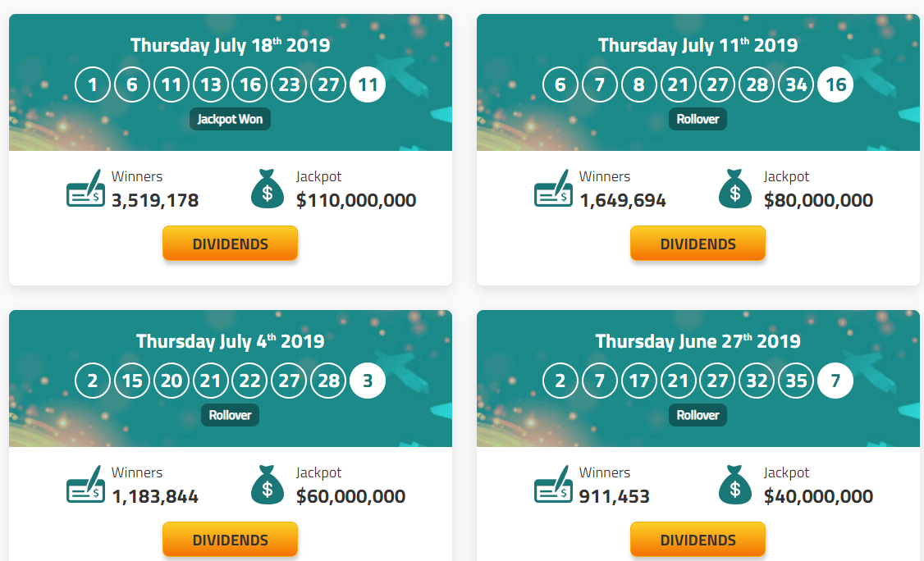The width and height of the screenshot is (924, 561).
Task: Click the cheque icon beside 1,183,844 winners
Action: (86, 485)
